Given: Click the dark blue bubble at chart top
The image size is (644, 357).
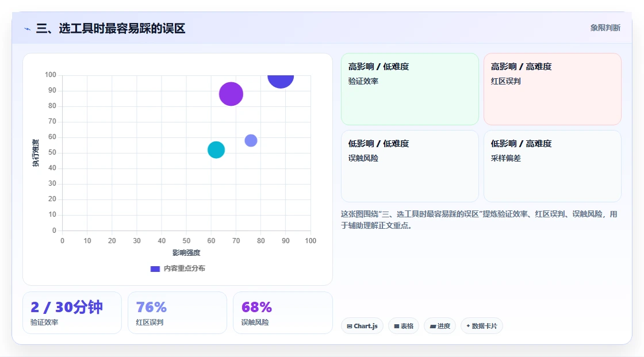Looking at the screenshot, I should 281,81.
